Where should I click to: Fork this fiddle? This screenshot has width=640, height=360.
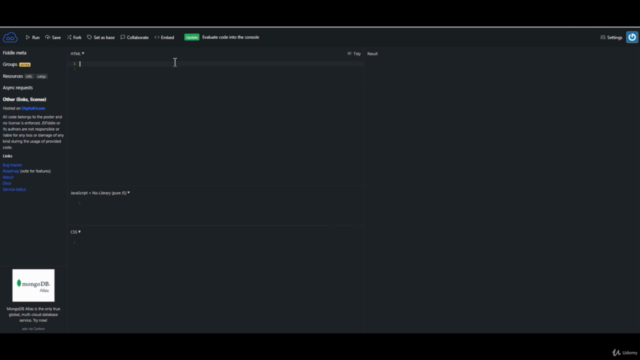(74, 37)
